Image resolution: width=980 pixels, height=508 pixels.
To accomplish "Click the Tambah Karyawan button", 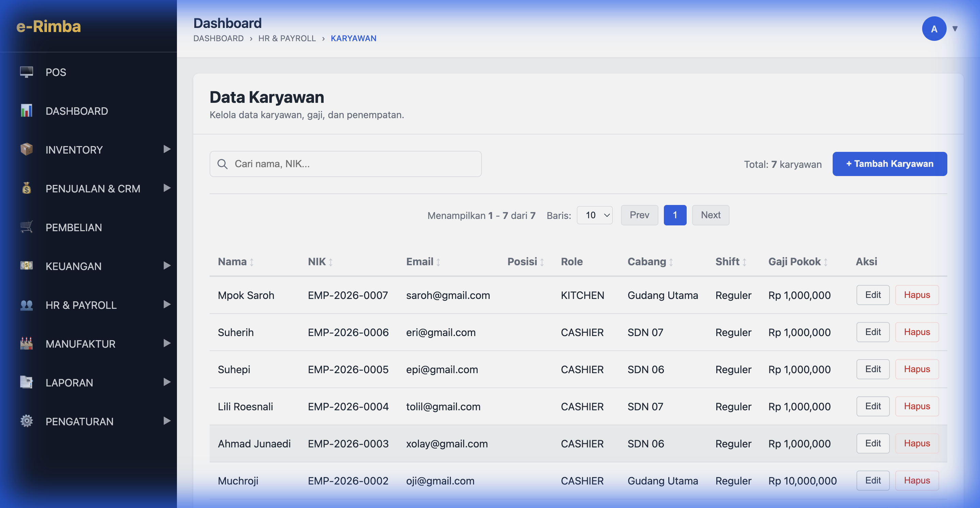I will [x=889, y=164].
